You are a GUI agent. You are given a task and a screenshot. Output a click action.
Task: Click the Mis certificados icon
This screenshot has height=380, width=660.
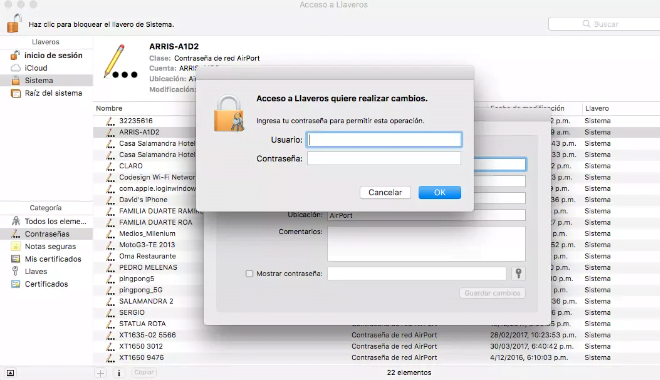point(16,259)
